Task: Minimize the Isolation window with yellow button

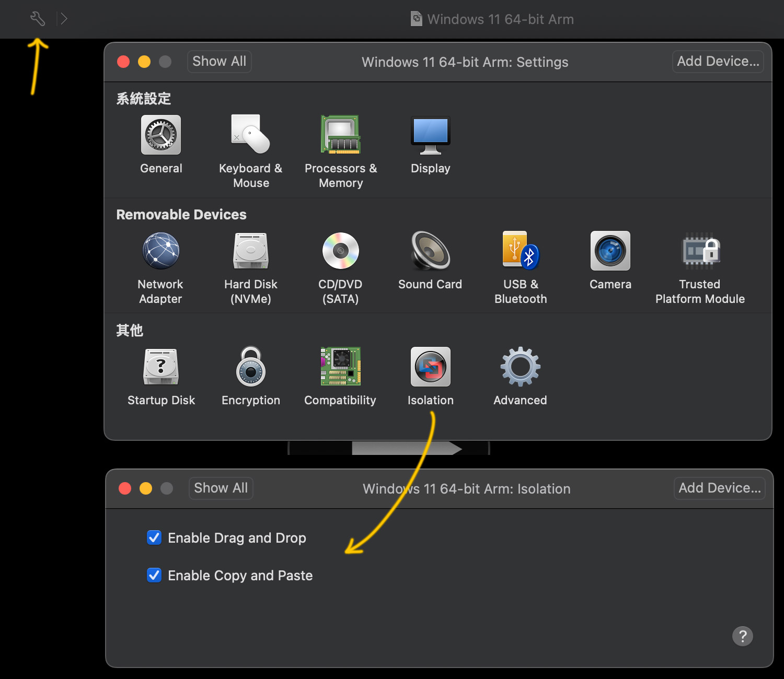Action: point(146,488)
